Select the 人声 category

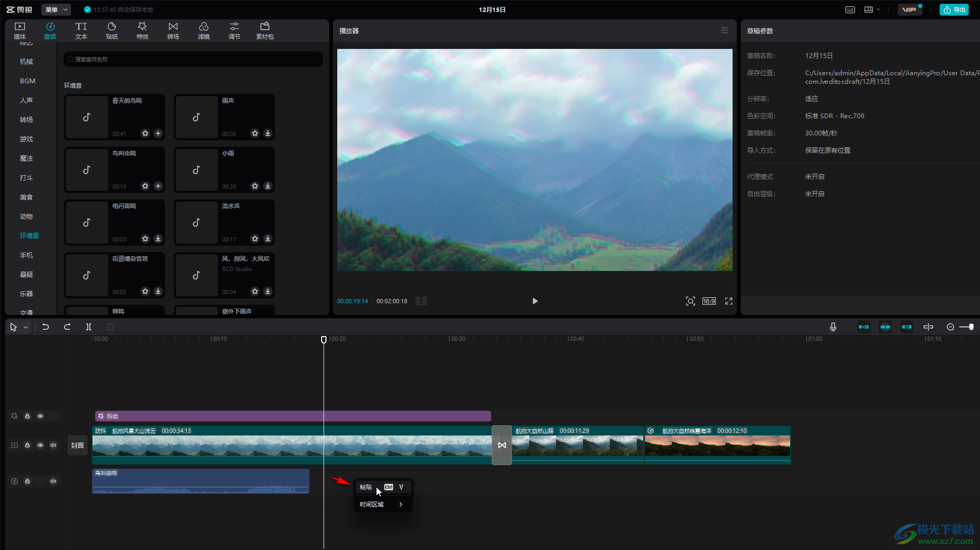coord(26,100)
